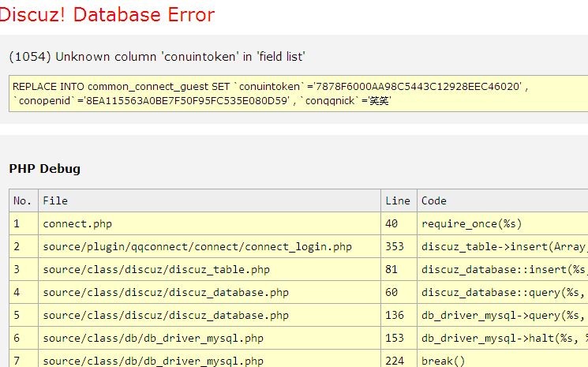Click row number 7 cell
The image size is (588, 367).
tap(24, 359)
